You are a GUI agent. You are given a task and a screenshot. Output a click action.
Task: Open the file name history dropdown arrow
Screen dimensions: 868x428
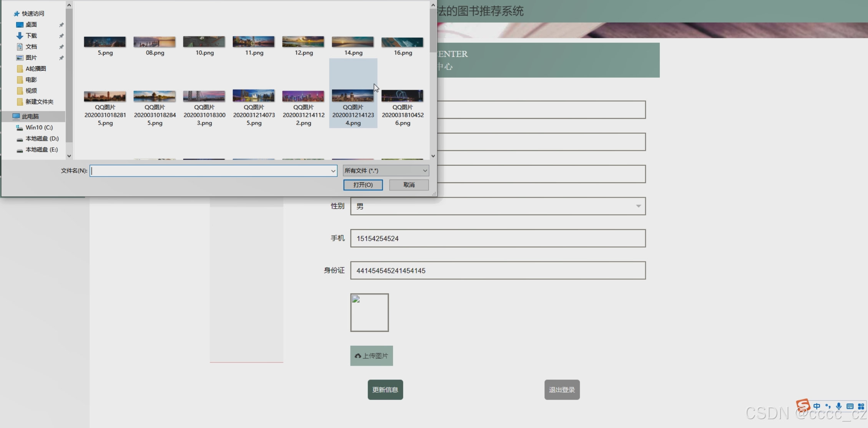point(333,171)
